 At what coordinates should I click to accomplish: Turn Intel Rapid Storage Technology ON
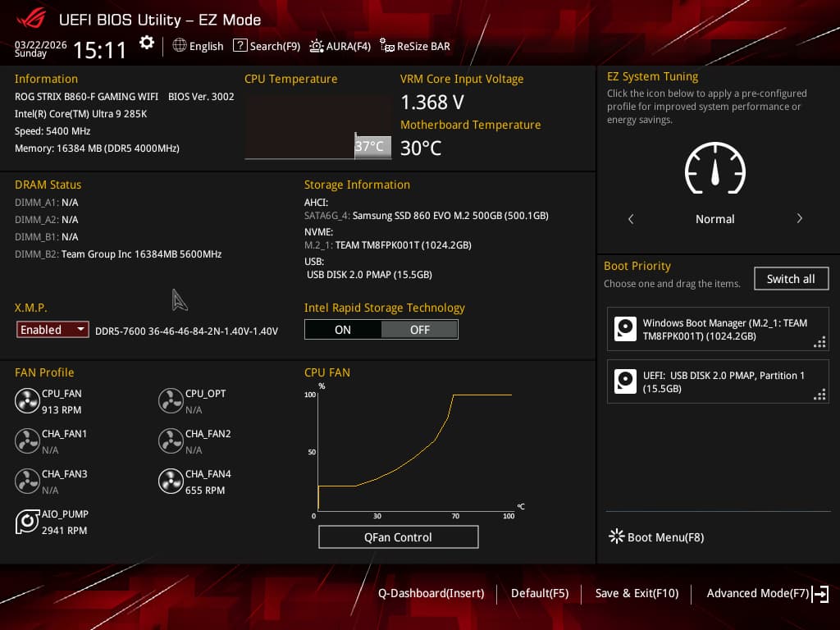tap(343, 330)
